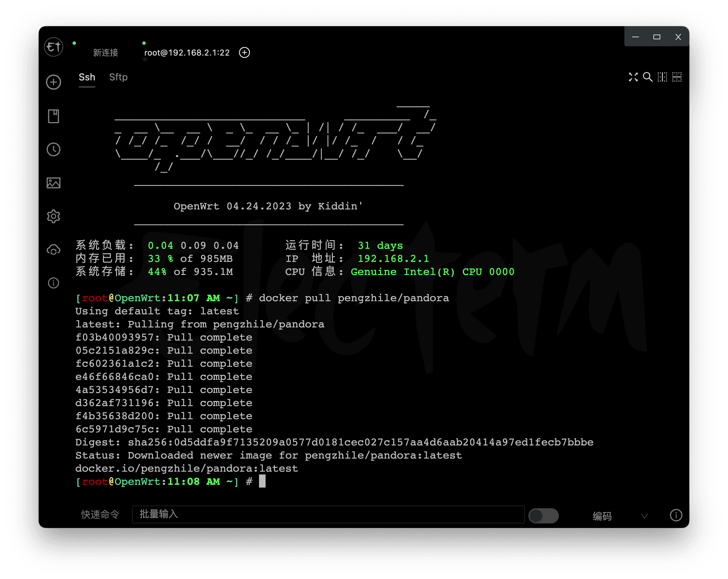Split terminal horizontally icon
The width and height of the screenshot is (728, 579).
(677, 77)
